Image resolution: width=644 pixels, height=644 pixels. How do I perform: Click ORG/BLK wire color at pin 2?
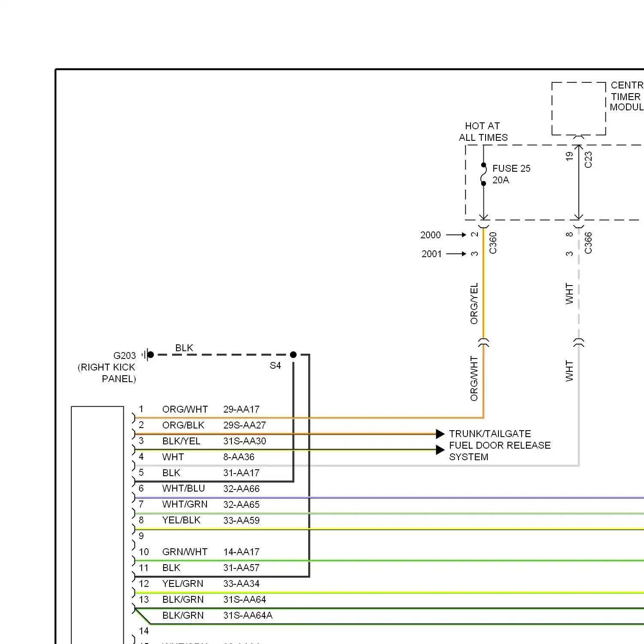pos(183,425)
